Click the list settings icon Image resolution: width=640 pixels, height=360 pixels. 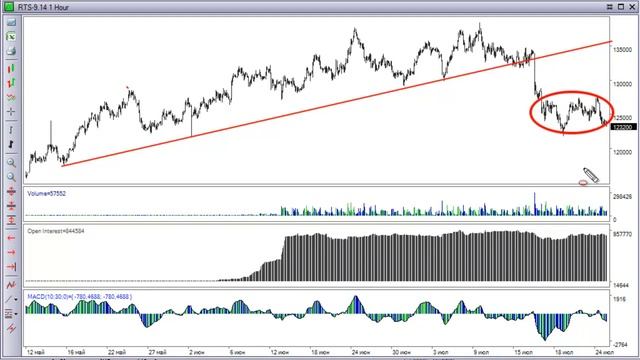(x=9, y=314)
